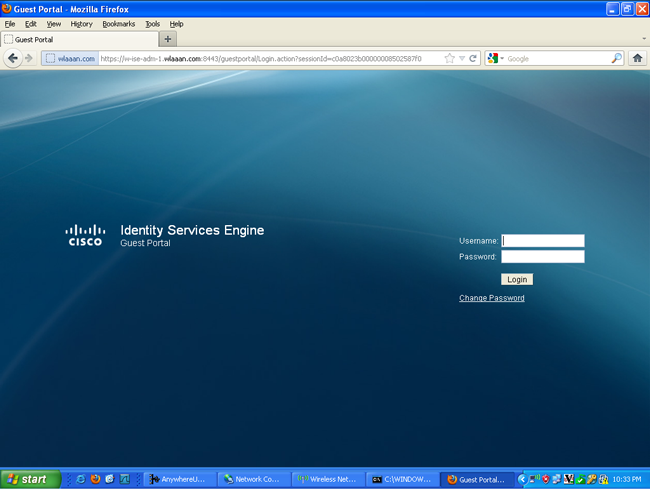Switch to C:\WINDOW... command prompt taskbar button
Viewport: 650px width, 489px height.
pyautogui.click(x=403, y=479)
